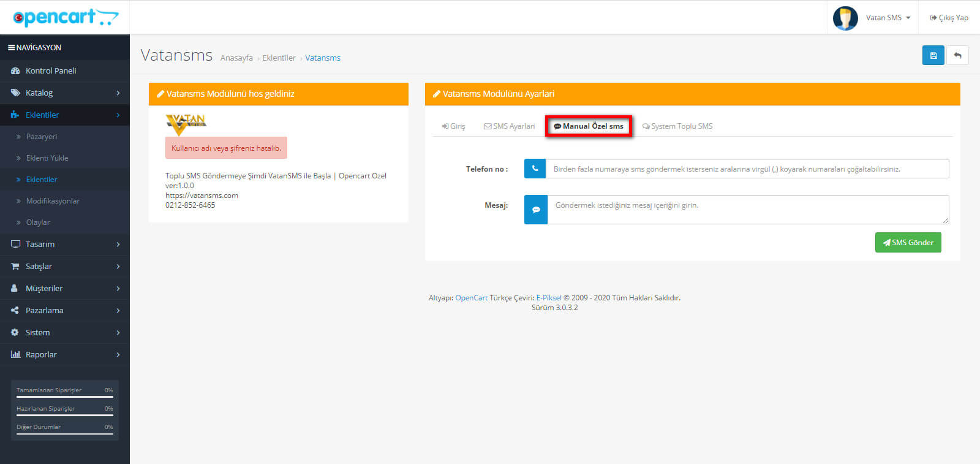Open Olaylar submenu item

(65, 222)
